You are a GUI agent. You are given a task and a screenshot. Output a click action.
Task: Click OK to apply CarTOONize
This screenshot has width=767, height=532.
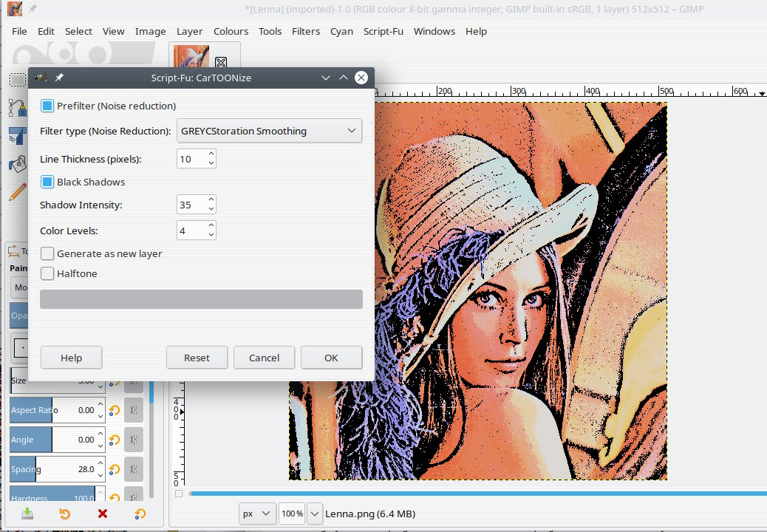coord(331,358)
